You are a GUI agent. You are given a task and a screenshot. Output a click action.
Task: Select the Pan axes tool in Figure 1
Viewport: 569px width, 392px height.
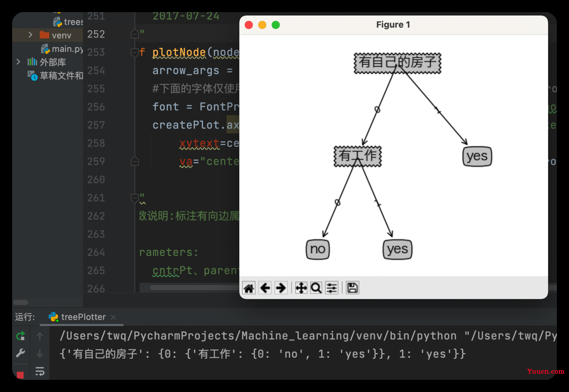coord(301,288)
